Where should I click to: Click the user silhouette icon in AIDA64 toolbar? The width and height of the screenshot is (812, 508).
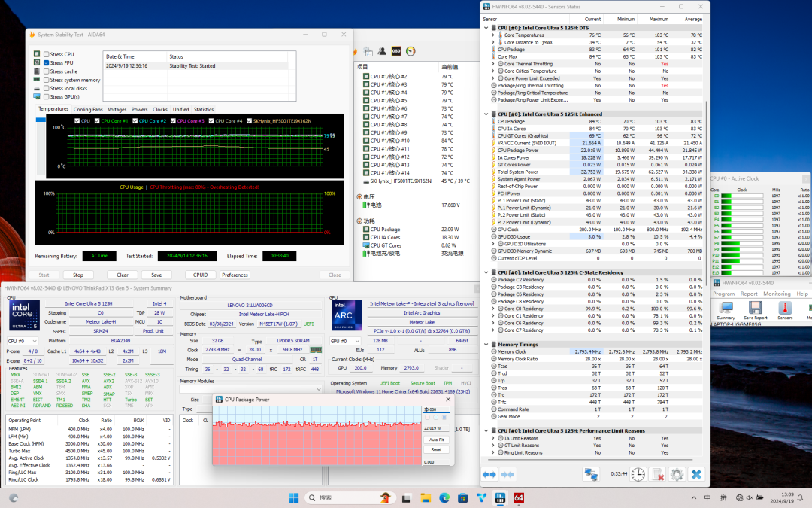point(382,51)
